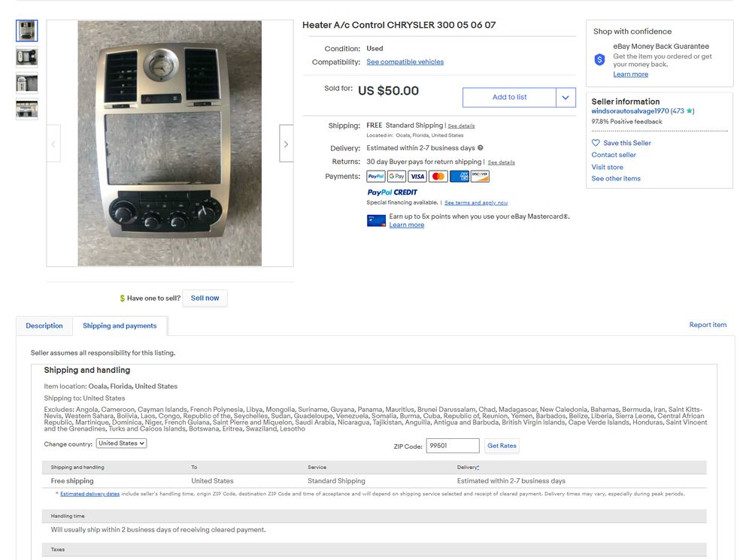
Task: Switch to the Description tab
Action: [x=44, y=325]
